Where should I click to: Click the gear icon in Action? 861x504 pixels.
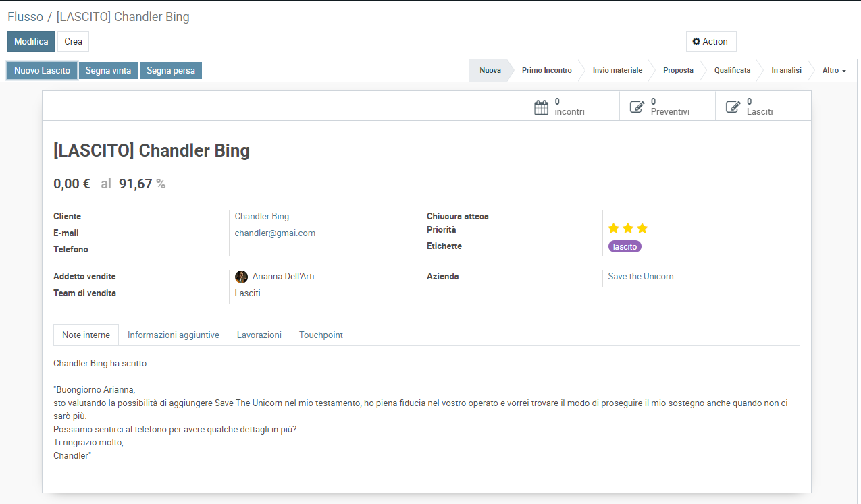point(696,42)
